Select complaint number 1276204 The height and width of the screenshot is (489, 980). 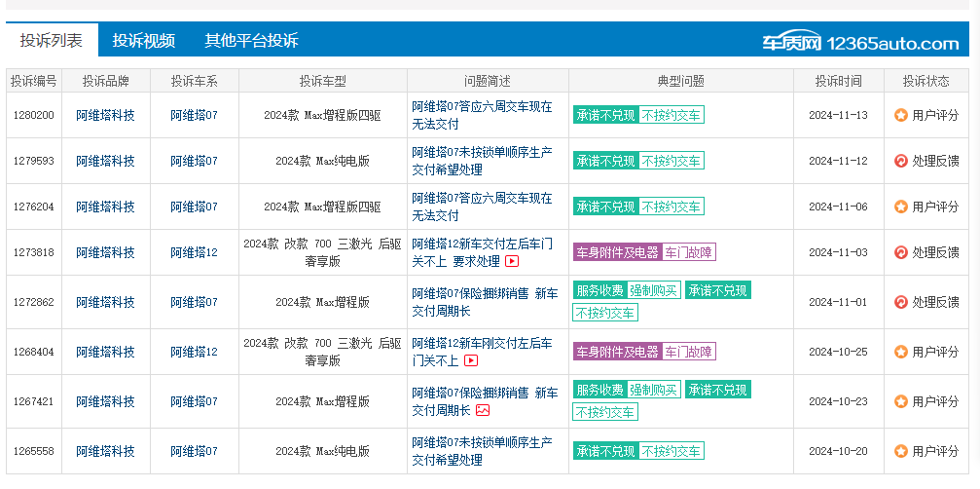pos(34,207)
